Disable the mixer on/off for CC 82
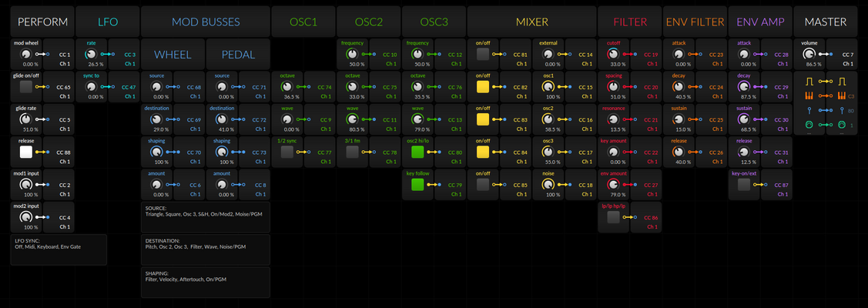 tap(483, 87)
